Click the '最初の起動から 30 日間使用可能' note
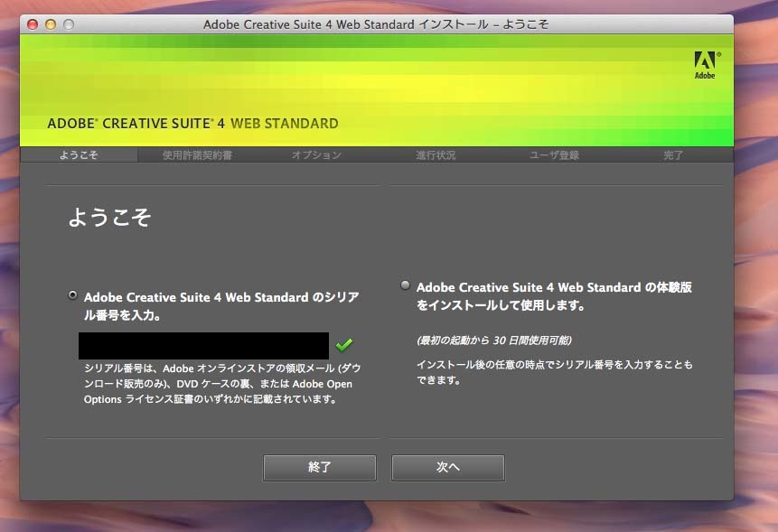The height and width of the screenshot is (532, 778). pos(494,341)
